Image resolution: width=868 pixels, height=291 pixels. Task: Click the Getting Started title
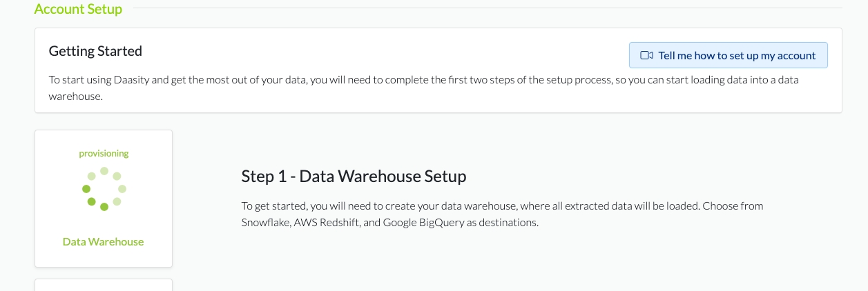[95, 51]
